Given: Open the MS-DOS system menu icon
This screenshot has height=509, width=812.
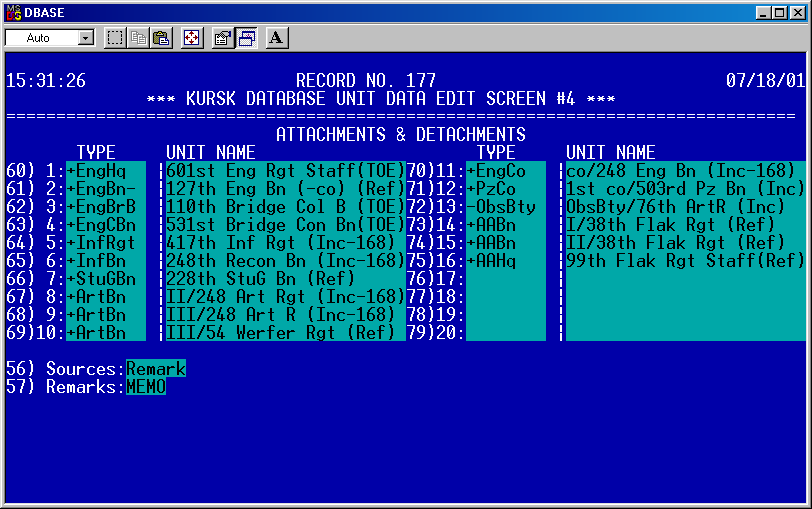Looking at the screenshot, I should click(12, 10).
